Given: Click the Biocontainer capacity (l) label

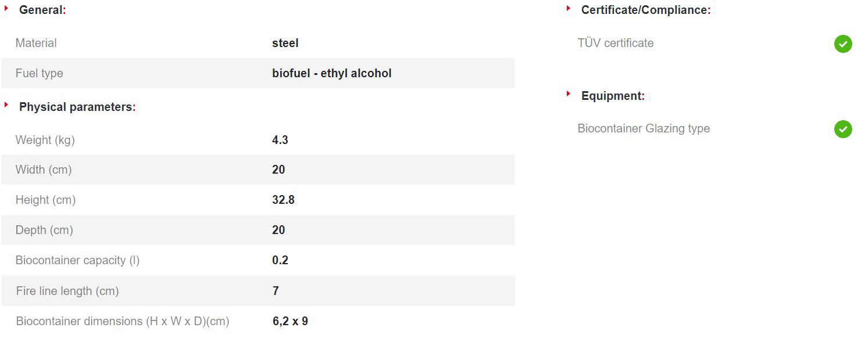Looking at the screenshot, I should pyautogui.click(x=77, y=260).
